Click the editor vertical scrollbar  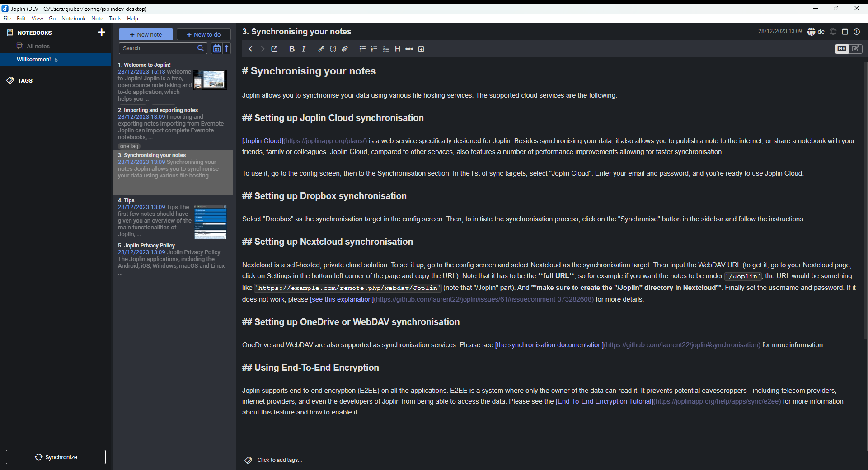[x=865, y=201]
